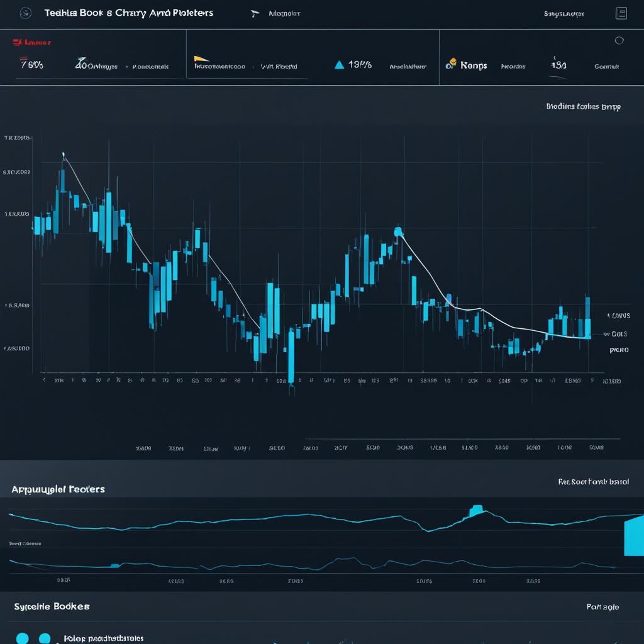
Task: Click the arrow icon beside Mognoirr
Action: tap(255, 14)
